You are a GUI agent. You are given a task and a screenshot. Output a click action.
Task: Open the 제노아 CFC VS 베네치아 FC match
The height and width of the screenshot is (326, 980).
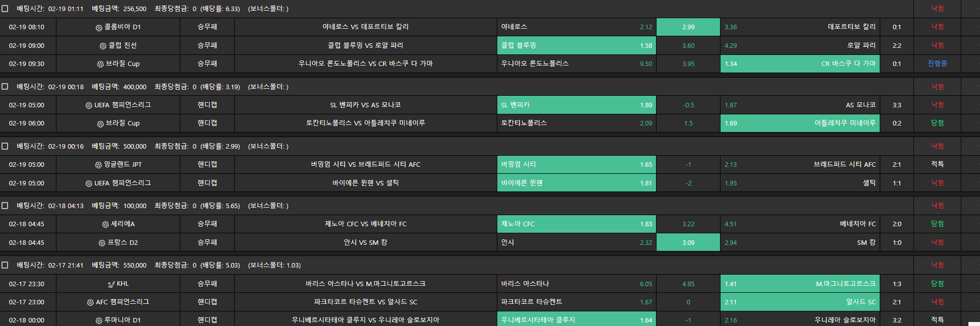click(365, 224)
